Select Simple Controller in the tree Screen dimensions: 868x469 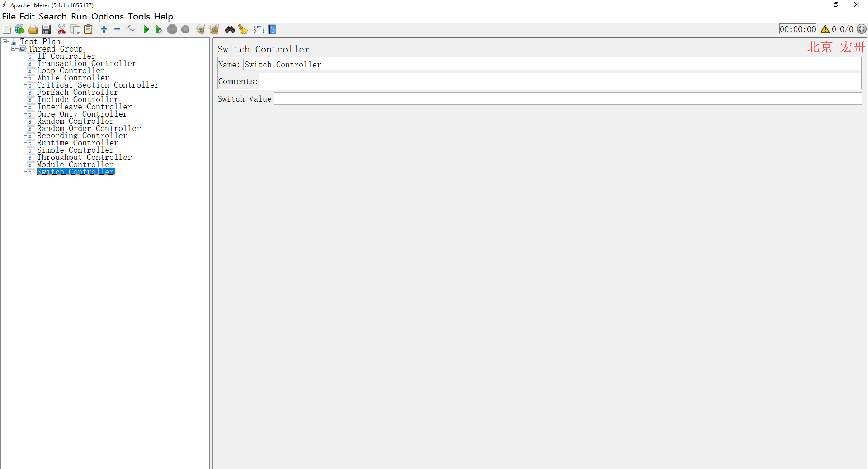(x=75, y=150)
